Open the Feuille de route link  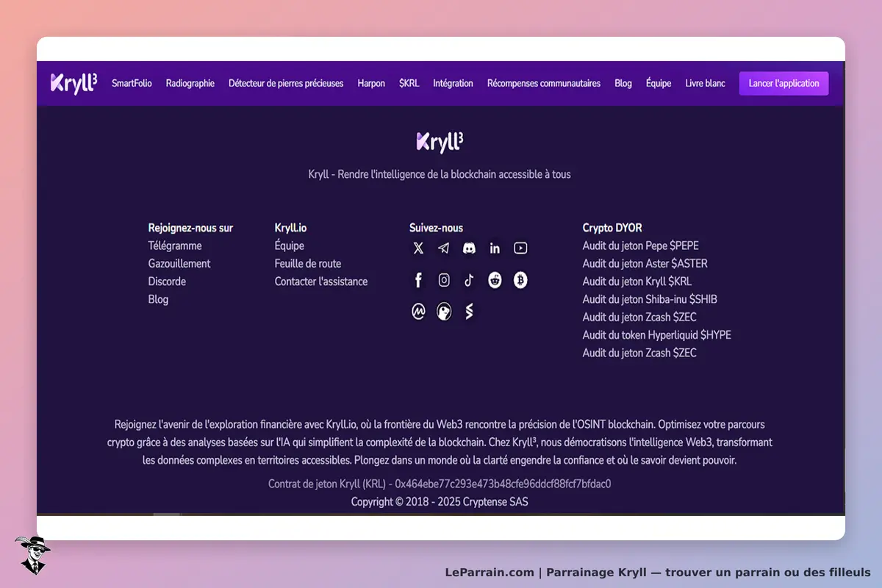click(x=308, y=263)
